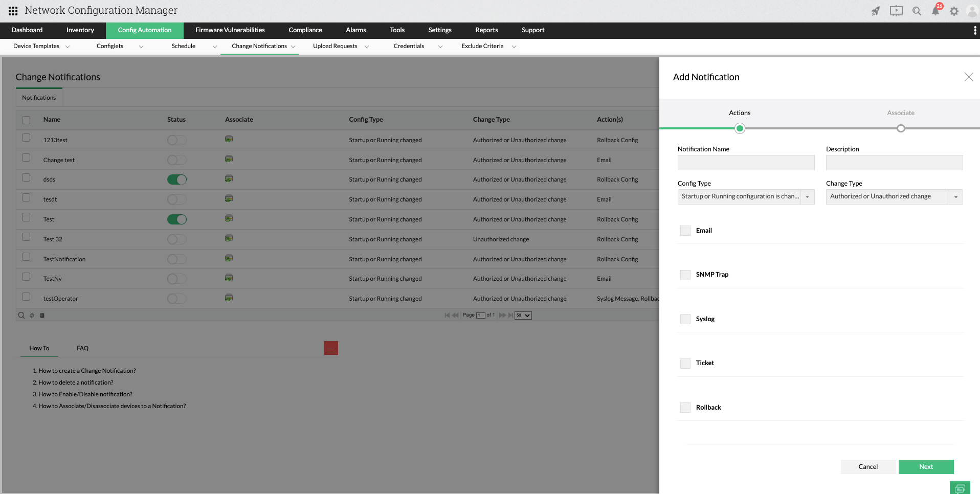The image size is (980, 494).
Task: Expand the Device Templates menu chevron
Action: tap(67, 46)
